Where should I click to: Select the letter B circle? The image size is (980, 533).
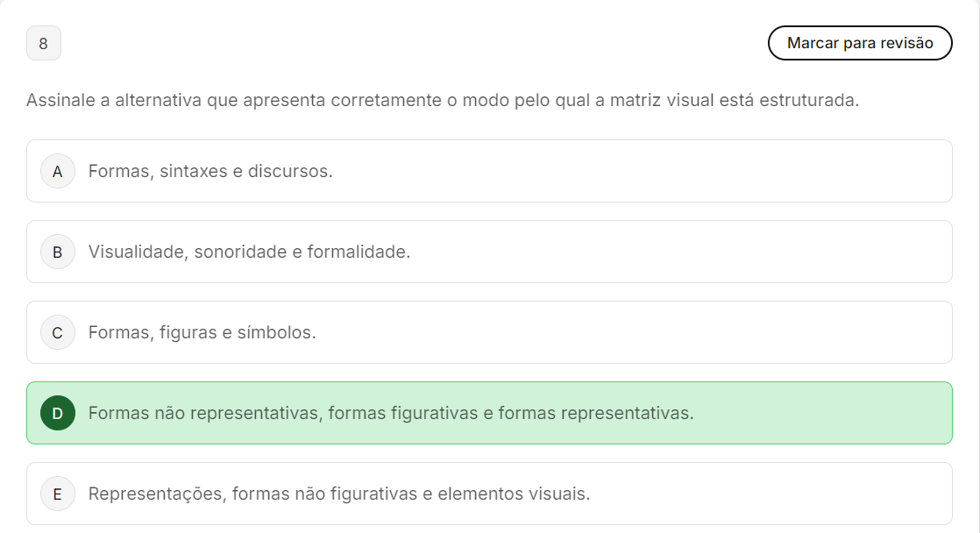click(x=58, y=252)
